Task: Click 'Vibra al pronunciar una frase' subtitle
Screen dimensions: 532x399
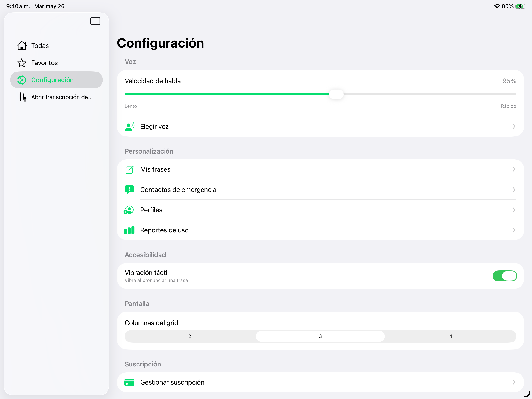Action: [156, 280]
